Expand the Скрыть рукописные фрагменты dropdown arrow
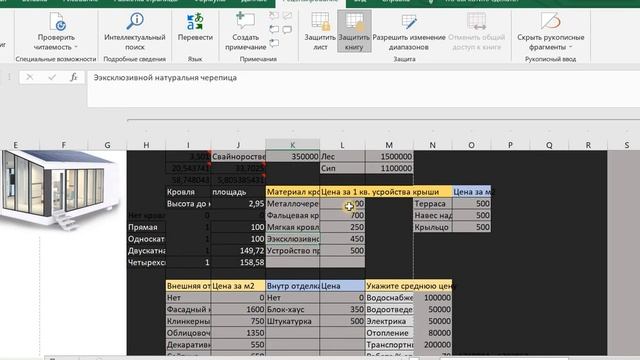 coord(570,47)
